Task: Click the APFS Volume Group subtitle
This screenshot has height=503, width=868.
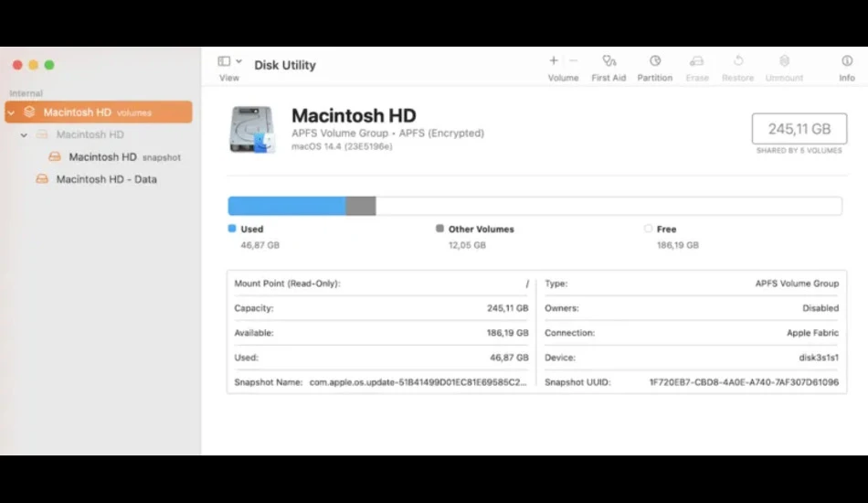Action: coord(387,133)
